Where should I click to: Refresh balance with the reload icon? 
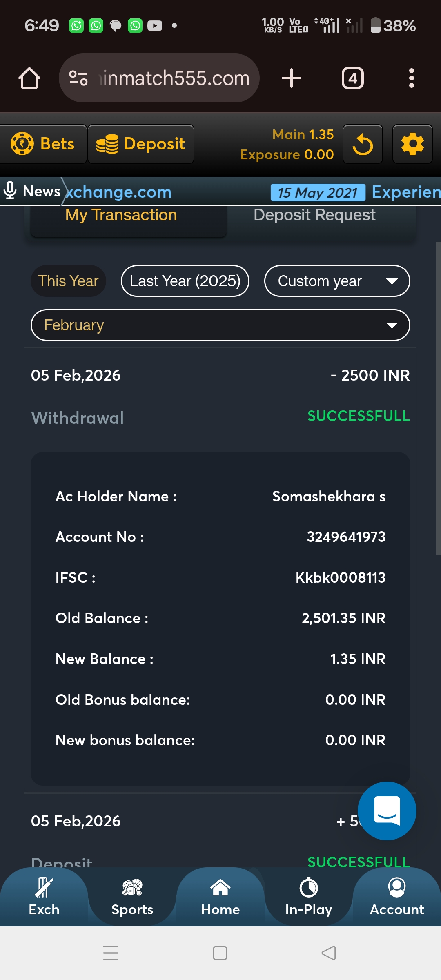pos(363,145)
